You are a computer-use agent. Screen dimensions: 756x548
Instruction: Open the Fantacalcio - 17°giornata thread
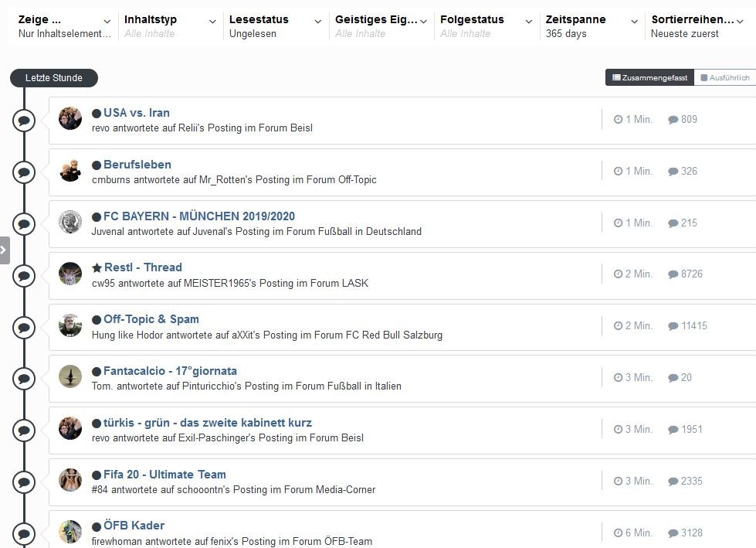(x=170, y=371)
